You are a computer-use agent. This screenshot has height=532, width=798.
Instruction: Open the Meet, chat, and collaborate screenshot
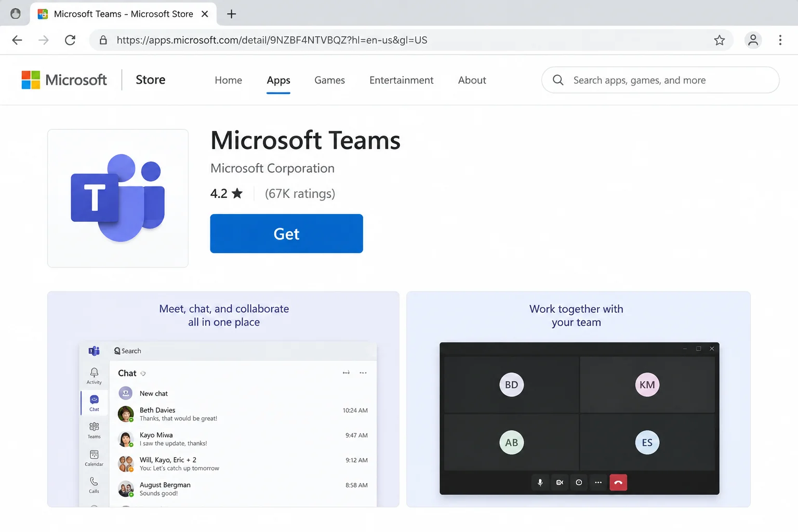[223, 399]
